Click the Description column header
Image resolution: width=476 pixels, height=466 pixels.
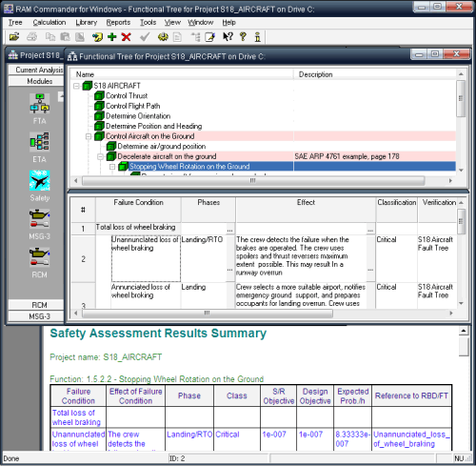[x=375, y=74]
